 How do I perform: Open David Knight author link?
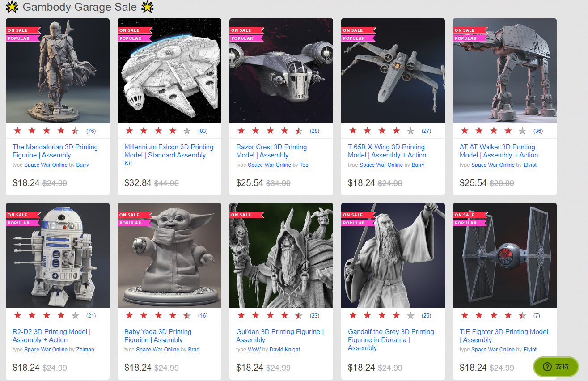pos(285,350)
